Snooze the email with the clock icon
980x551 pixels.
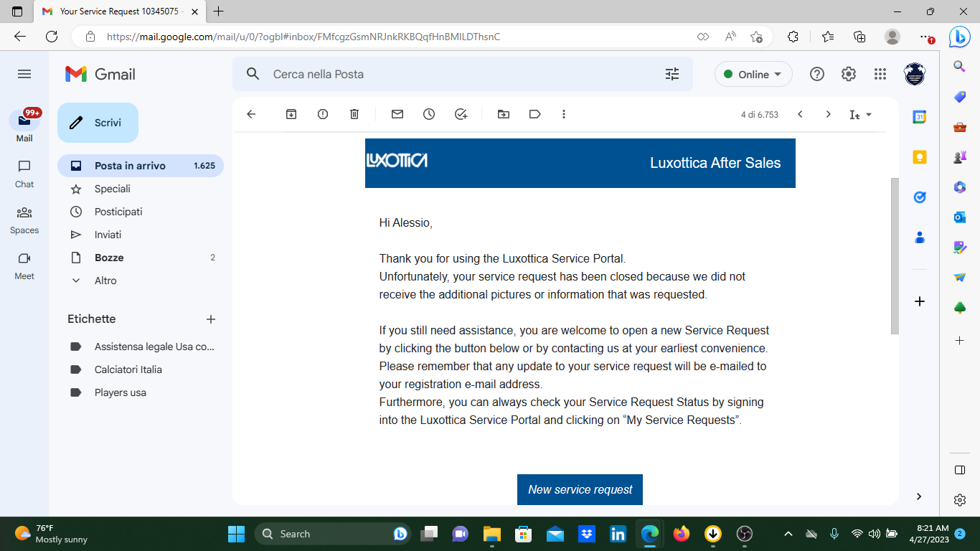[x=429, y=114]
